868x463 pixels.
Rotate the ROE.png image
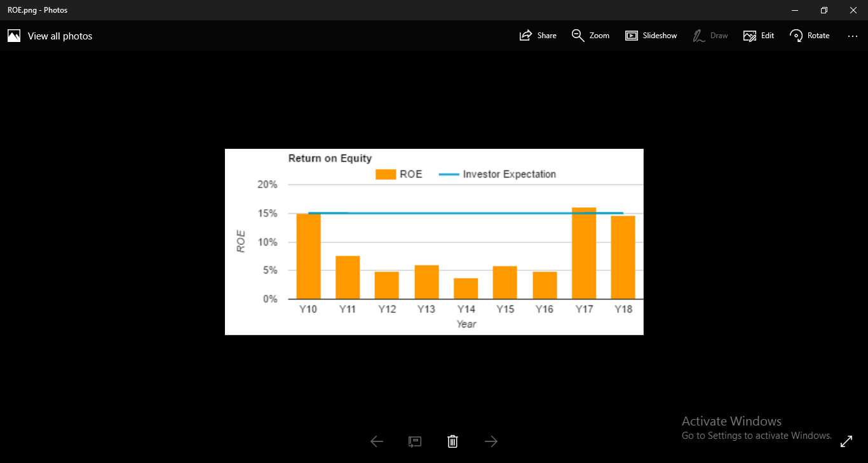pos(809,35)
